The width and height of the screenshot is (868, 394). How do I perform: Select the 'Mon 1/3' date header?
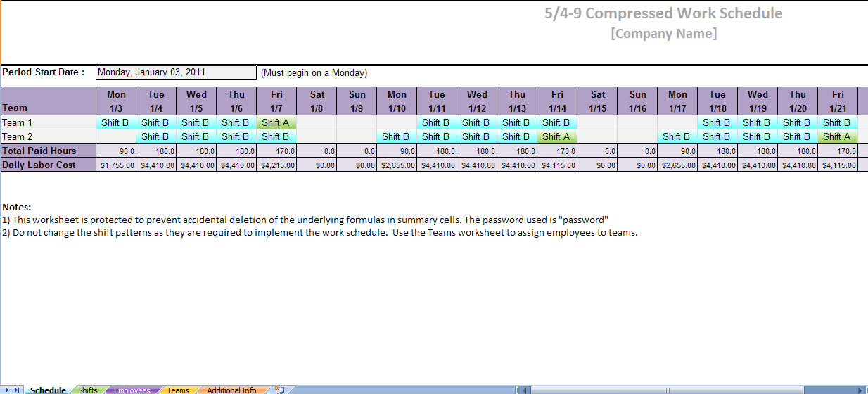pos(116,101)
